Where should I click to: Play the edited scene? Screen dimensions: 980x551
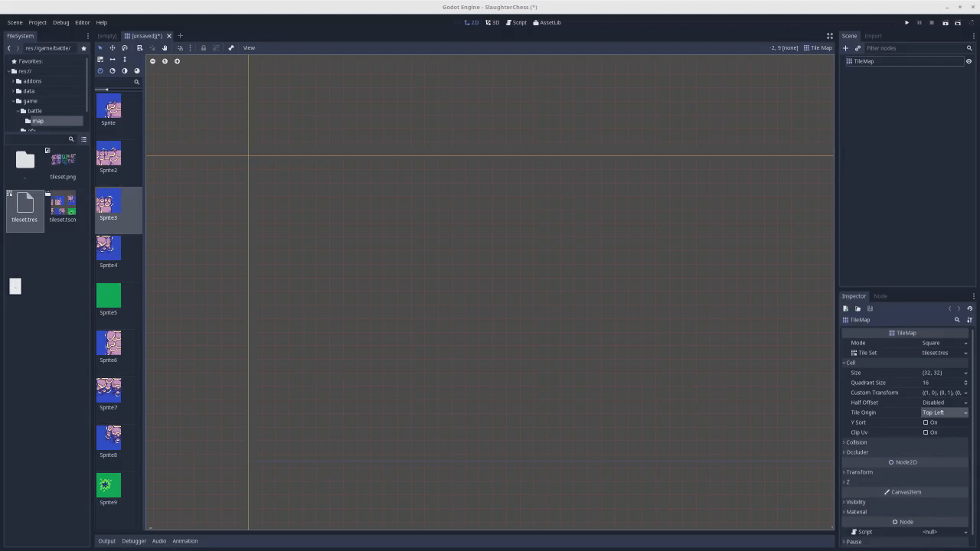(x=945, y=22)
